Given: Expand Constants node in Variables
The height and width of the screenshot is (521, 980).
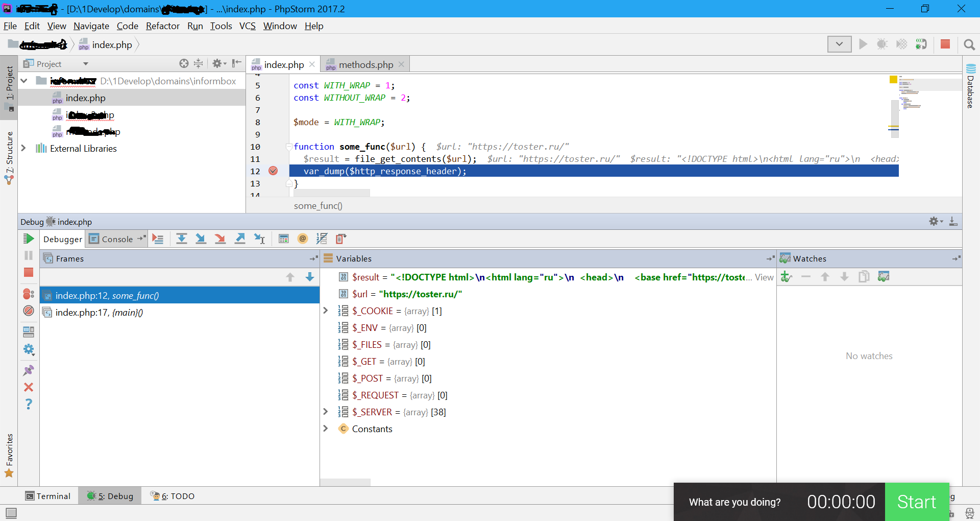Looking at the screenshot, I should click(x=326, y=429).
